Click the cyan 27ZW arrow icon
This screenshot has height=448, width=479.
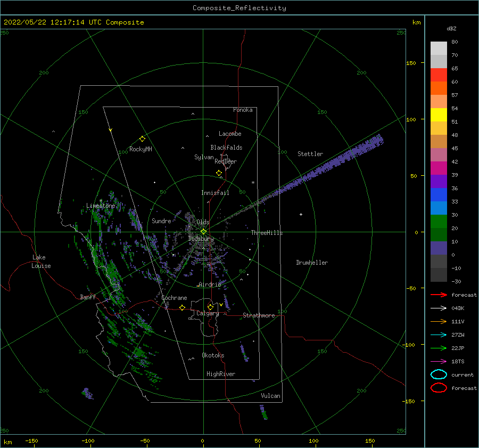439,335
